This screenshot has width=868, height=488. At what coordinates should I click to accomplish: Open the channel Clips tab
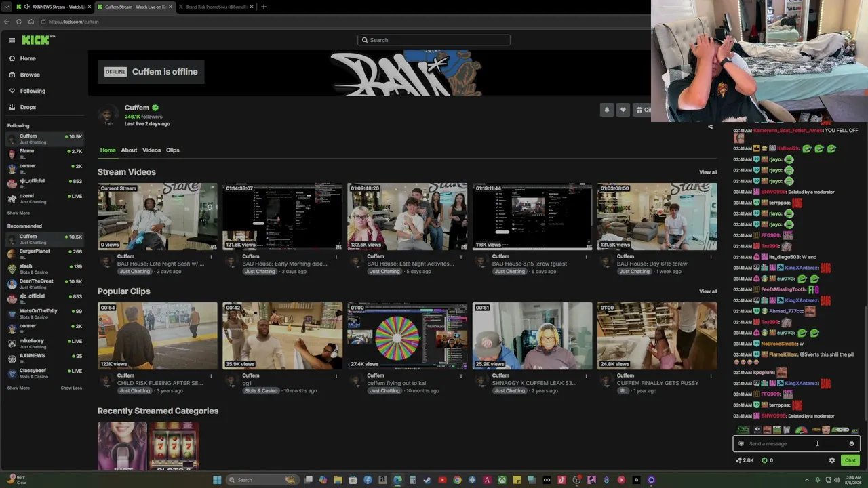[173, 150]
